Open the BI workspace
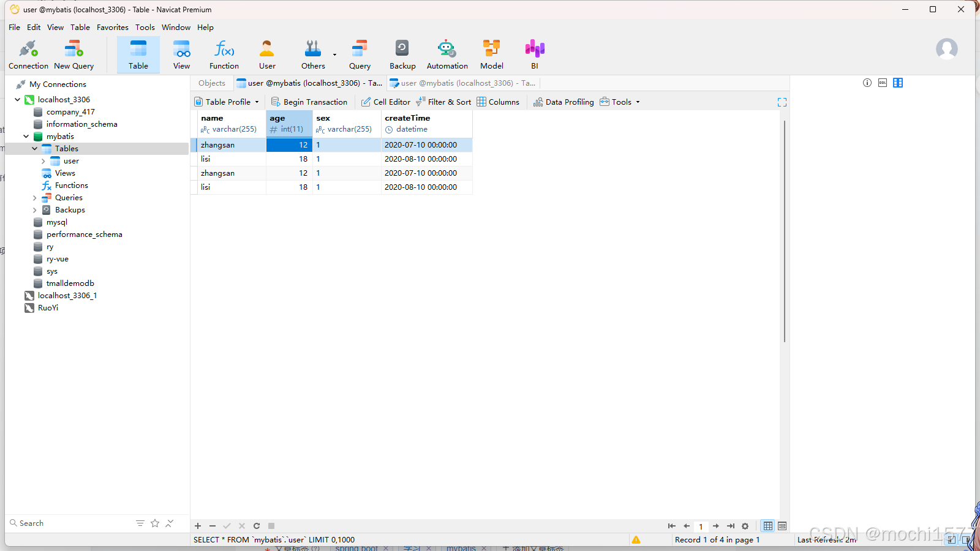The image size is (980, 551). [534, 54]
